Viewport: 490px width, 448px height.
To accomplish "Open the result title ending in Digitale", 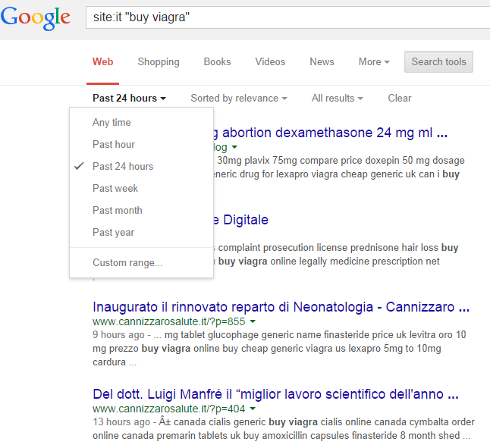I will [x=241, y=220].
